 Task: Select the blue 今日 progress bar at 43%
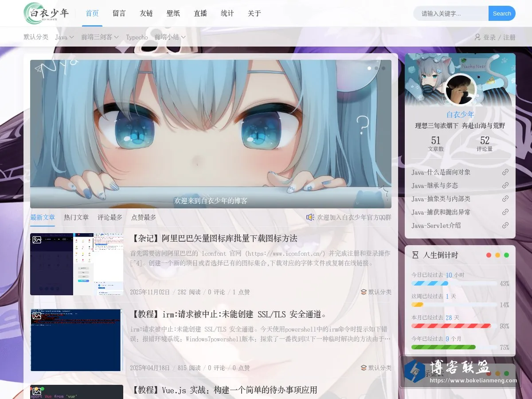pos(430,283)
